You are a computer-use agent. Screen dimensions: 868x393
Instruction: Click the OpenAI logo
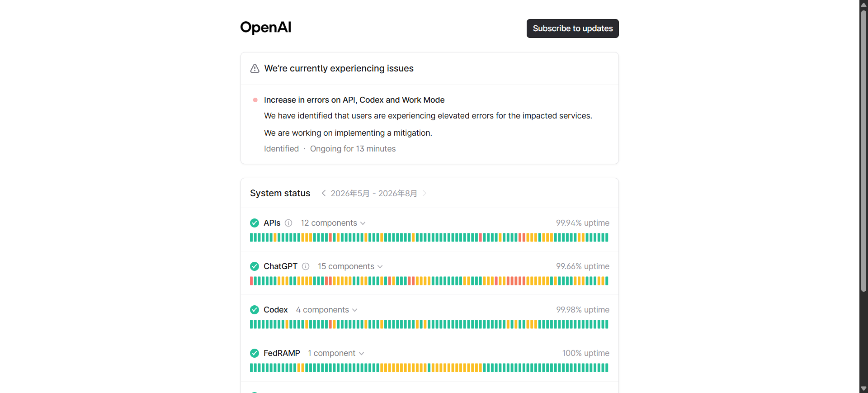pos(265,28)
